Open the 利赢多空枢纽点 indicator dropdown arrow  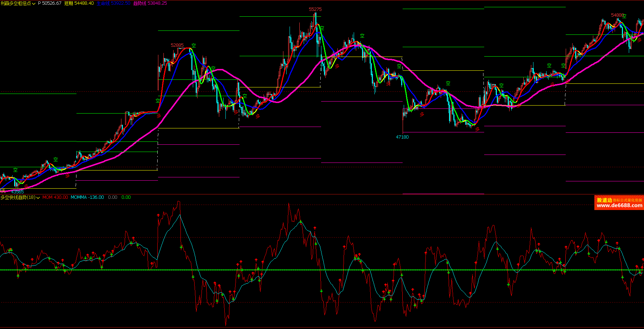click(x=34, y=4)
